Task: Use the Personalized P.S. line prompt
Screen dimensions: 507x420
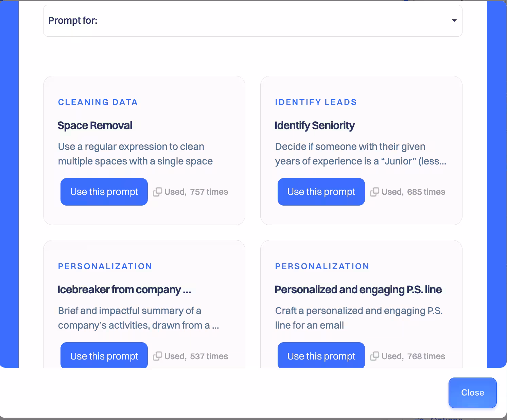Action: pos(321,355)
